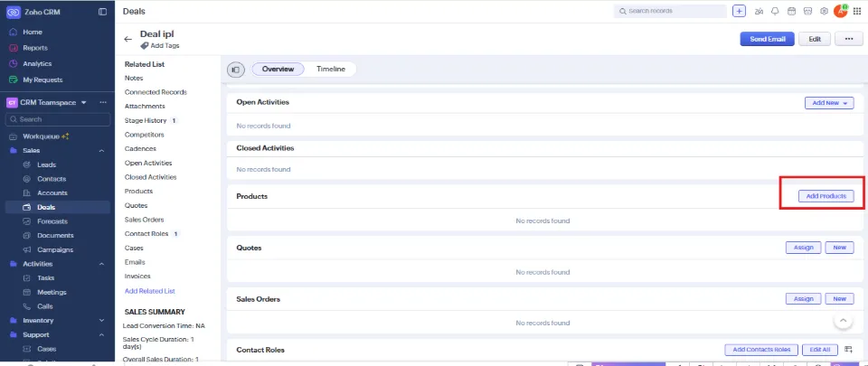
Task: Click the Contact Roles column settings icon
Action: [x=849, y=350]
